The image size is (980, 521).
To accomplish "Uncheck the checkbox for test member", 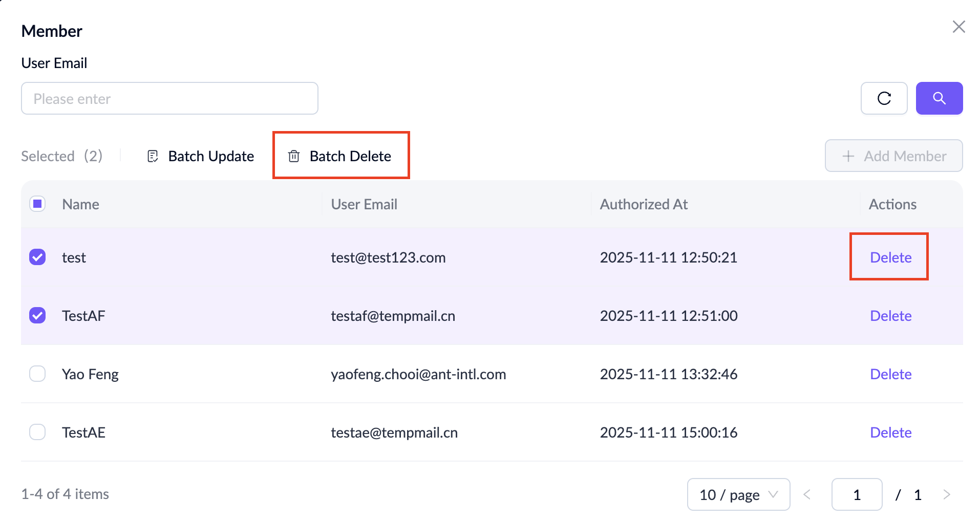I will click(x=37, y=257).
